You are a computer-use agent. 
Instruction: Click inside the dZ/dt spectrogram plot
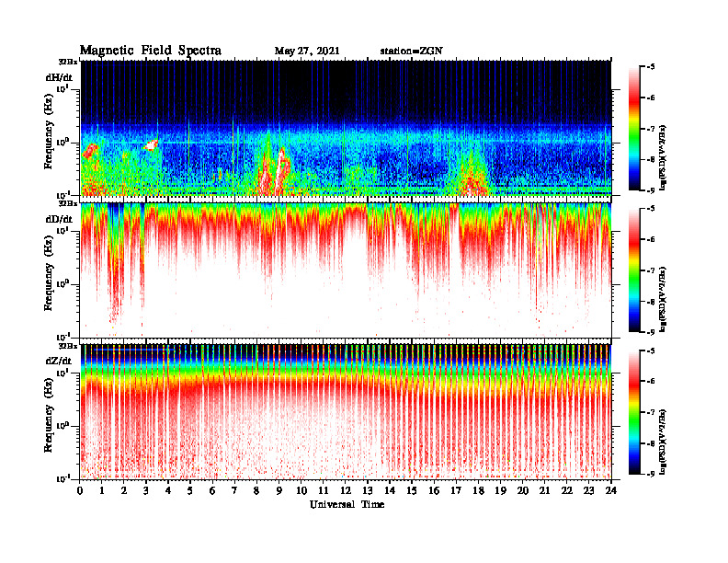346,412
